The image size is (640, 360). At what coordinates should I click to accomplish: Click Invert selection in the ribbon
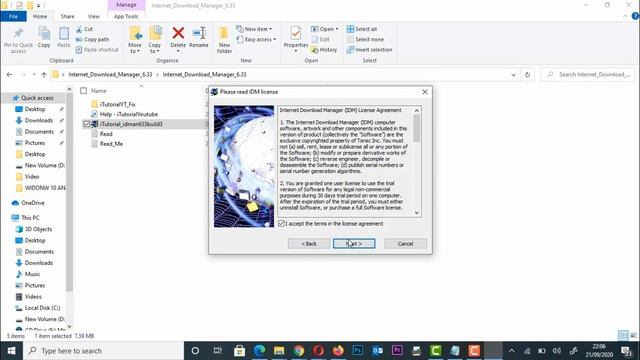coord(369,49)
